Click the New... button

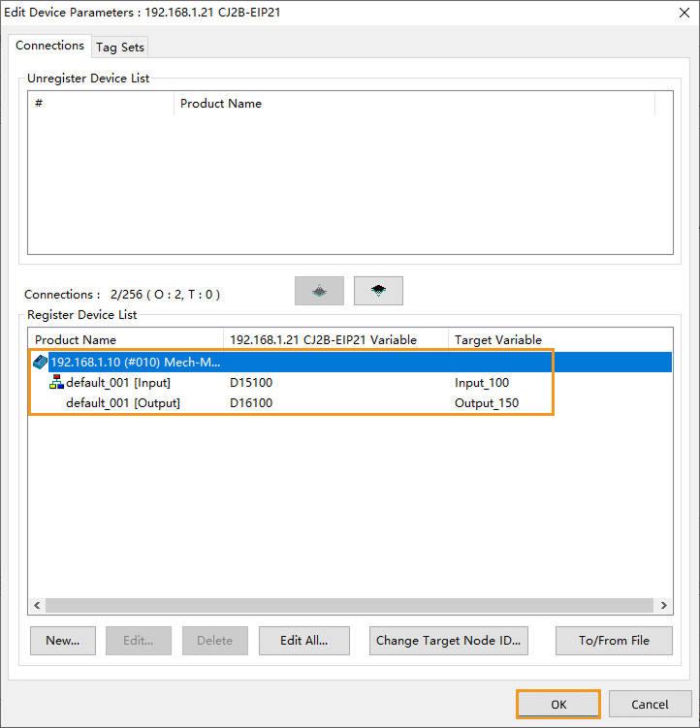pyautogui.click(x=63, y=641)
